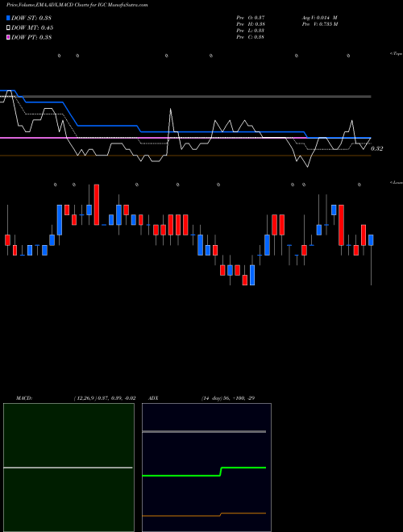The image size is (403, 532).
Task: Click the tall red candlestick at the chart peak
Action: pyautogui.click(x=97, y=205)
